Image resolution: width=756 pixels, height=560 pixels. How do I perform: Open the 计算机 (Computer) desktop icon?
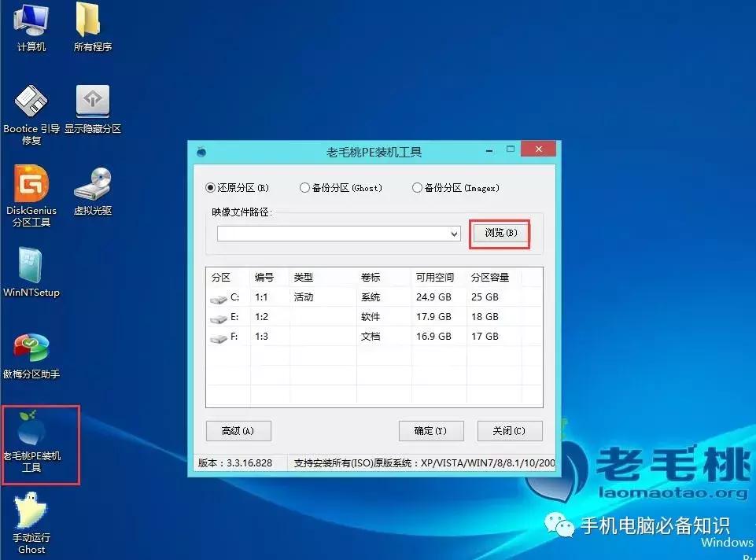coord(31,28)
